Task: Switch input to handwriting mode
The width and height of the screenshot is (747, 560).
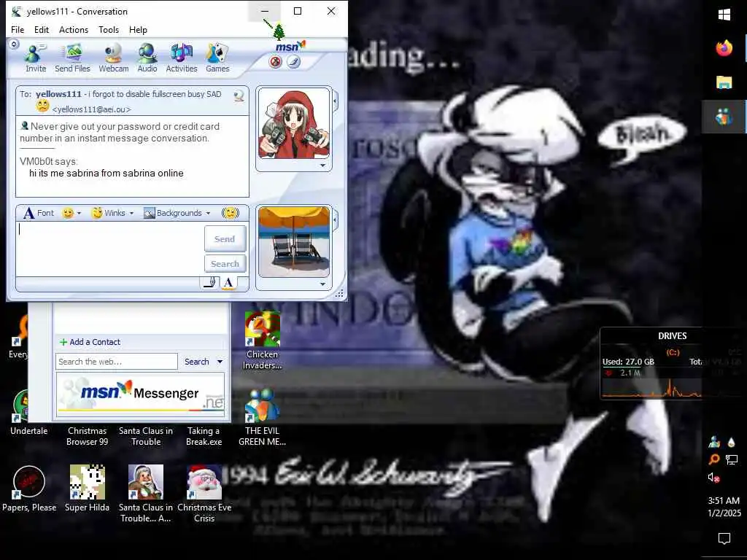Action: pos(210,282)
